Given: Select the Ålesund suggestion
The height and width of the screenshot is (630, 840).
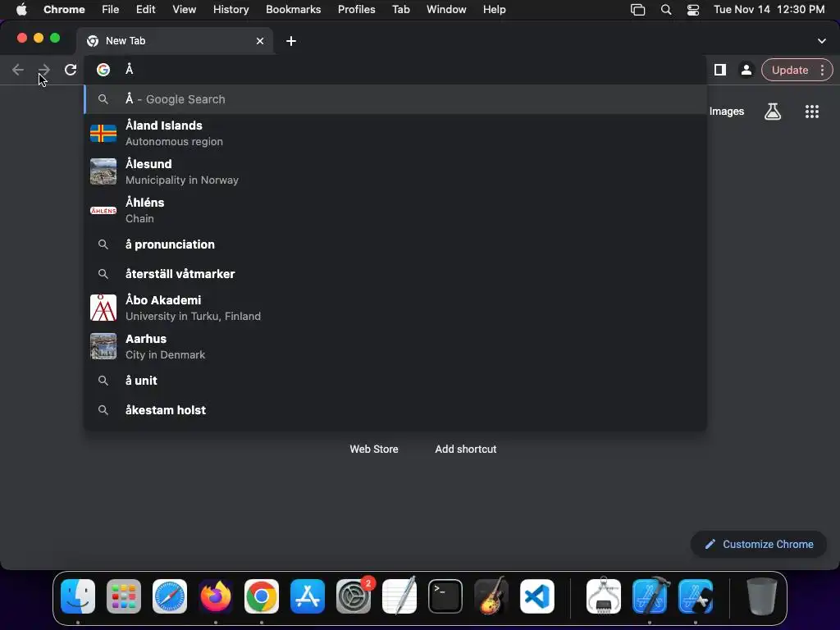Looking at the screenshot, I should (395, 171).
